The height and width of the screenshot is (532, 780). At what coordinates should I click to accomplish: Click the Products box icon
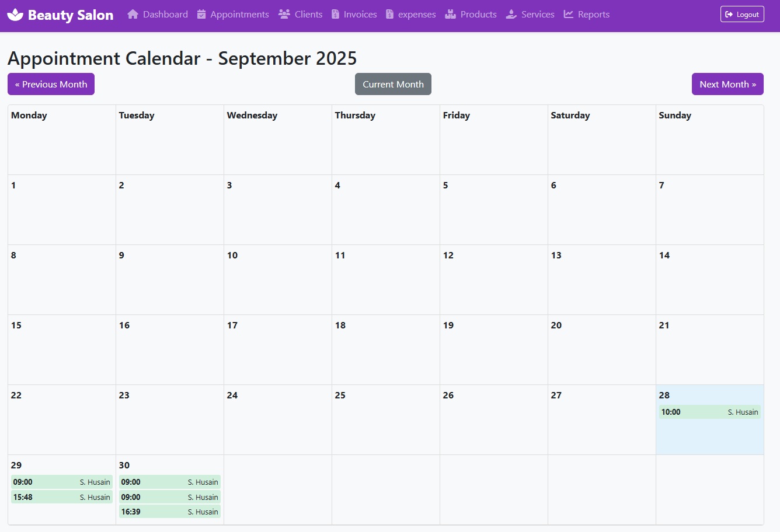point(450,14)
